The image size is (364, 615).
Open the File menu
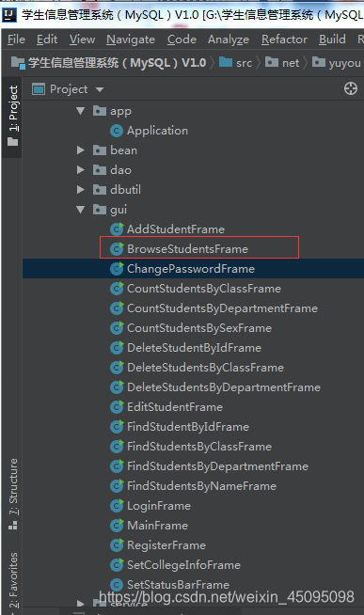pyautogui.click(x=16, y=39)
